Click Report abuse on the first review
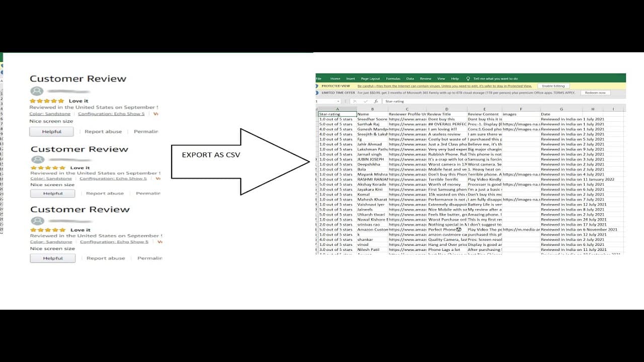Screen dimensions: 644x362 click(x=103, y=132)
